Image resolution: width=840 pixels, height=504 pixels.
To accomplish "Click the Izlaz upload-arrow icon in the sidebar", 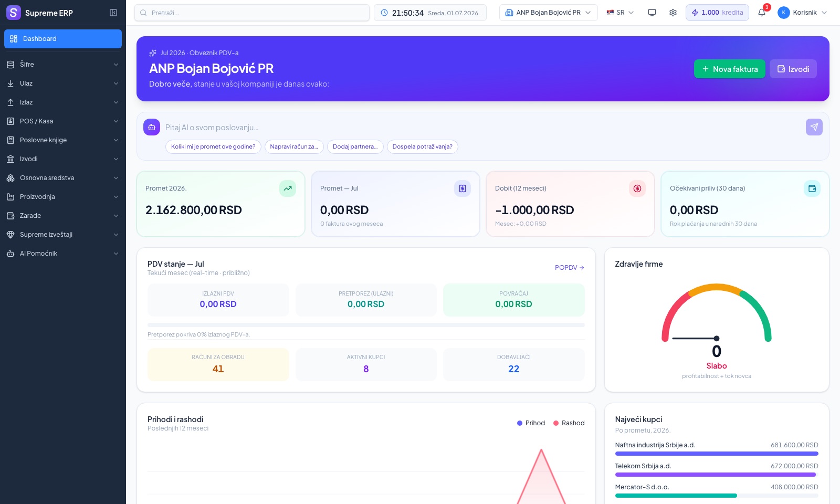I will [10, 102].
